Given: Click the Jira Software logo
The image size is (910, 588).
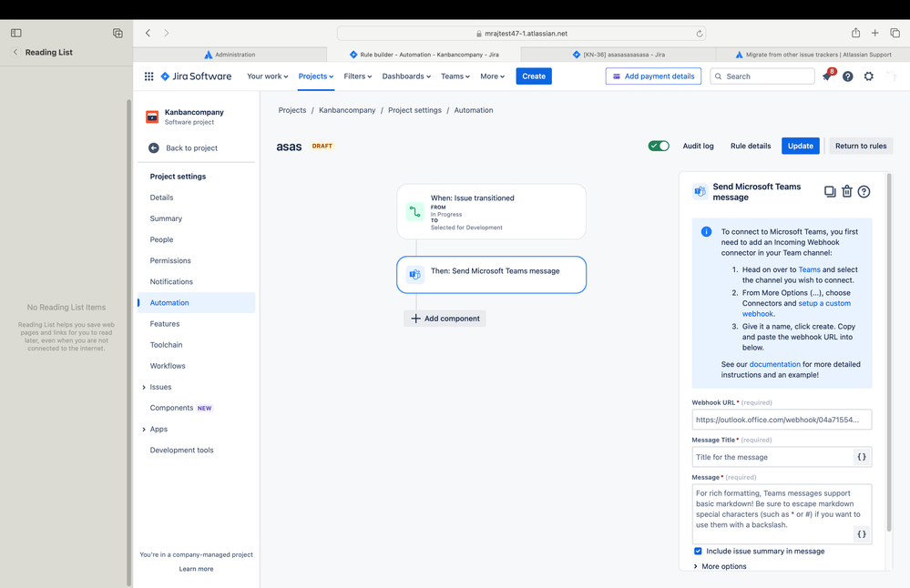Looking at the screenshot, I should pyautogui.click(x=196, y=76).
